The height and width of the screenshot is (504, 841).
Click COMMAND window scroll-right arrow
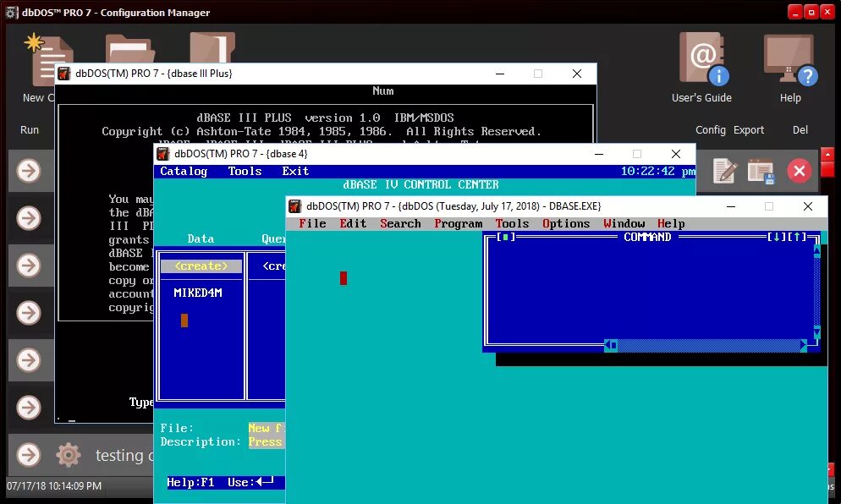point(803,346)
